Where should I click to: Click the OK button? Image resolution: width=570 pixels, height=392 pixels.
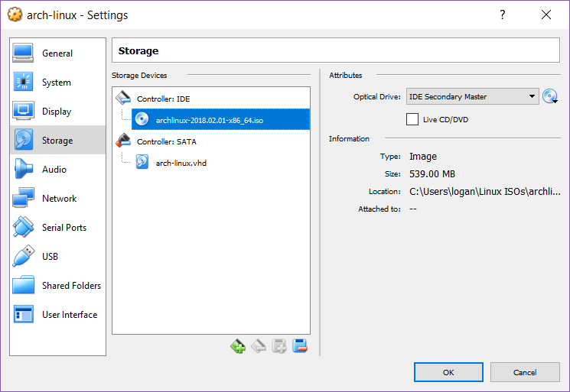point(448,372)
